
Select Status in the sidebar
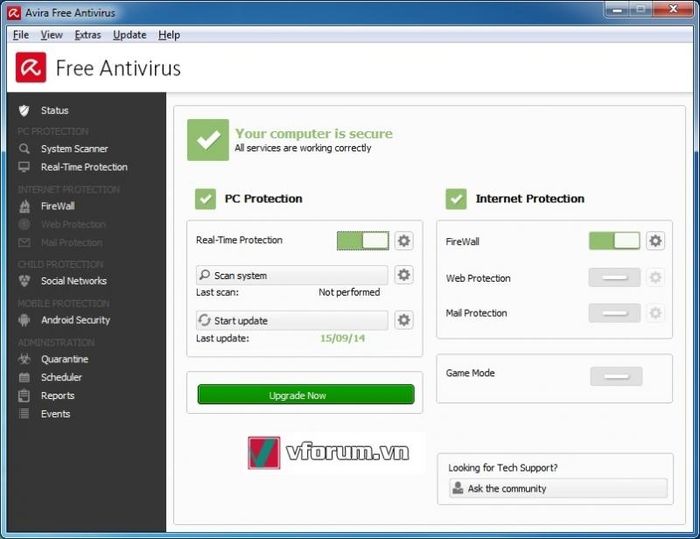55,110
